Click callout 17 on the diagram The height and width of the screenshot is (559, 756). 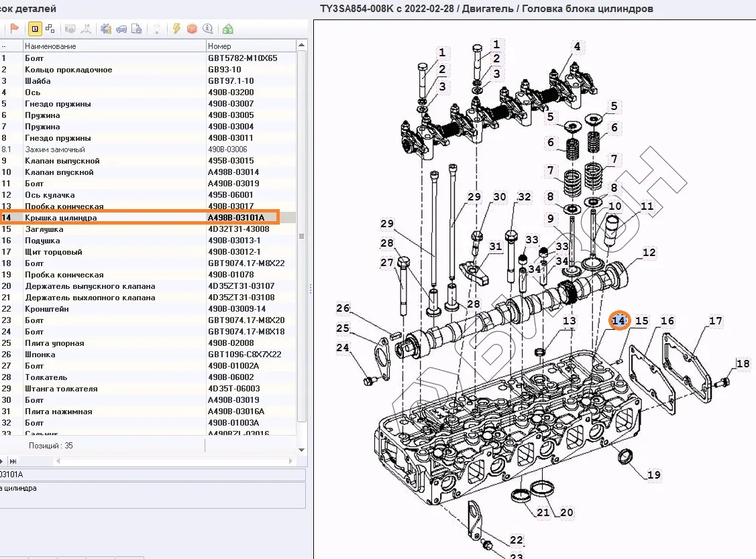(x=716, y=321)
